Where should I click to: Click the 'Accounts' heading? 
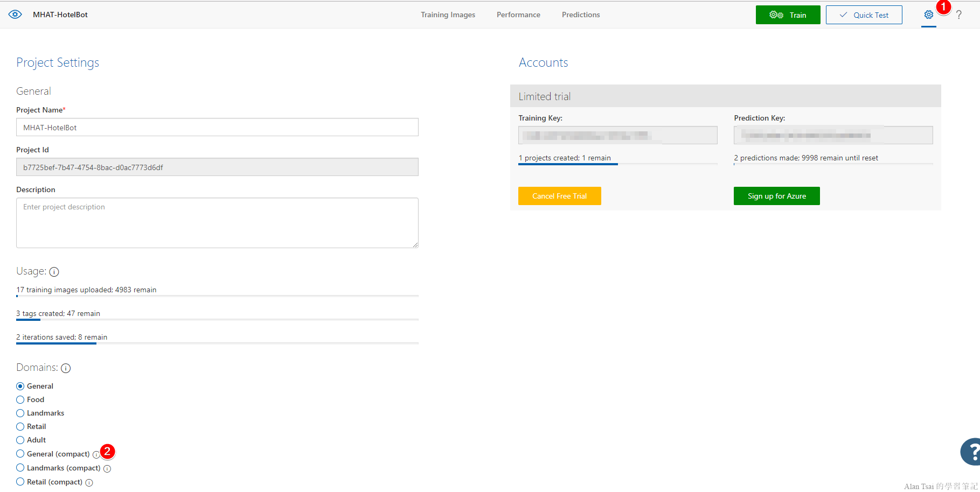point(543,62)
